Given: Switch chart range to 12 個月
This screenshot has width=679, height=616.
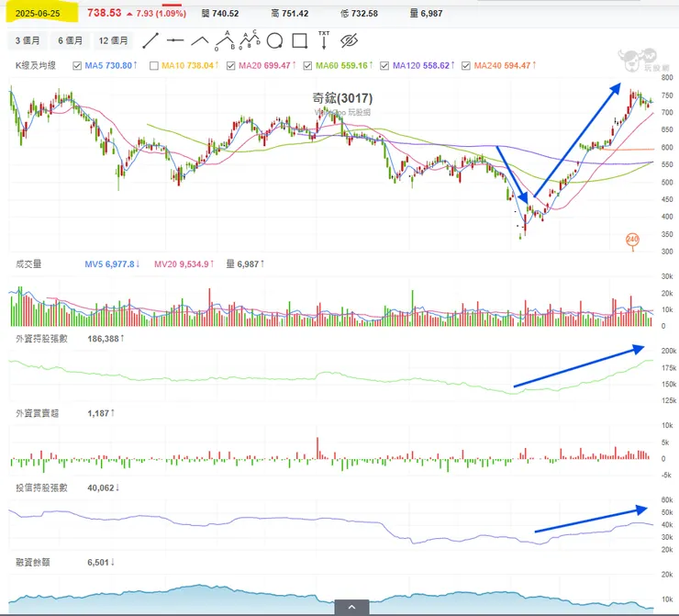Looking at the screenshot, I should tap(113, 40).
